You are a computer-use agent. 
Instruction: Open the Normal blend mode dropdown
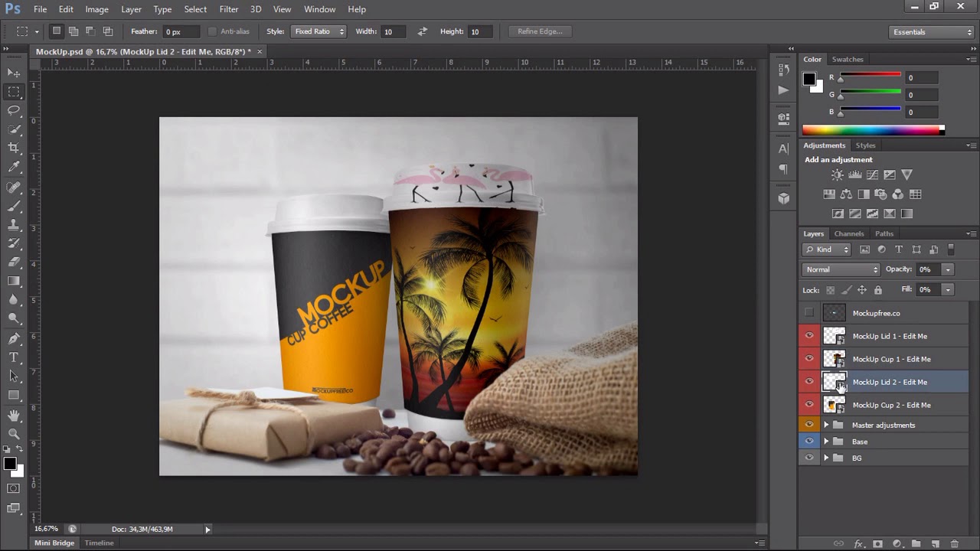pyautogui.click(x=841, y=269)
